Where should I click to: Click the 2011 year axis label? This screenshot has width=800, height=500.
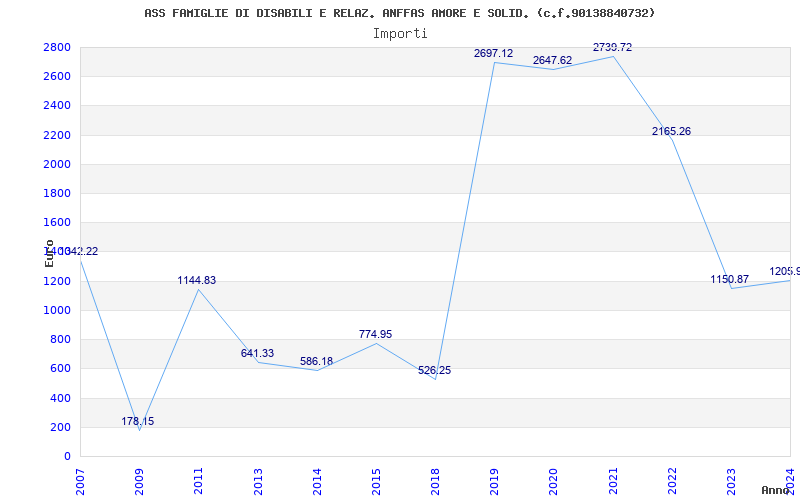pos(198,482)
